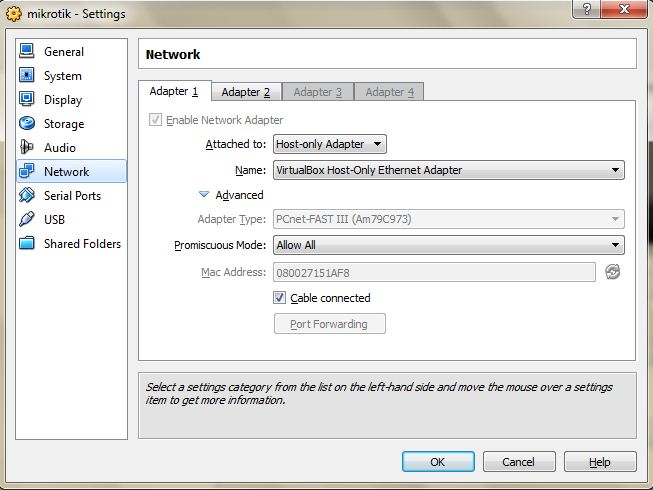Open the adapter Name dropdown

click(x=449, y=170)
